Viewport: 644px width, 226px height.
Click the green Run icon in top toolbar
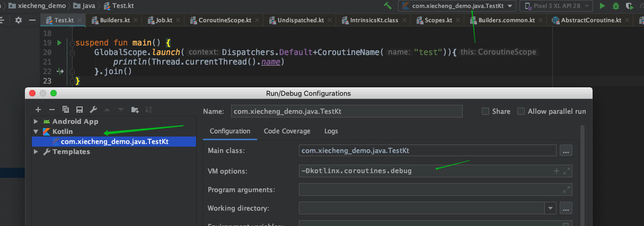602,6
